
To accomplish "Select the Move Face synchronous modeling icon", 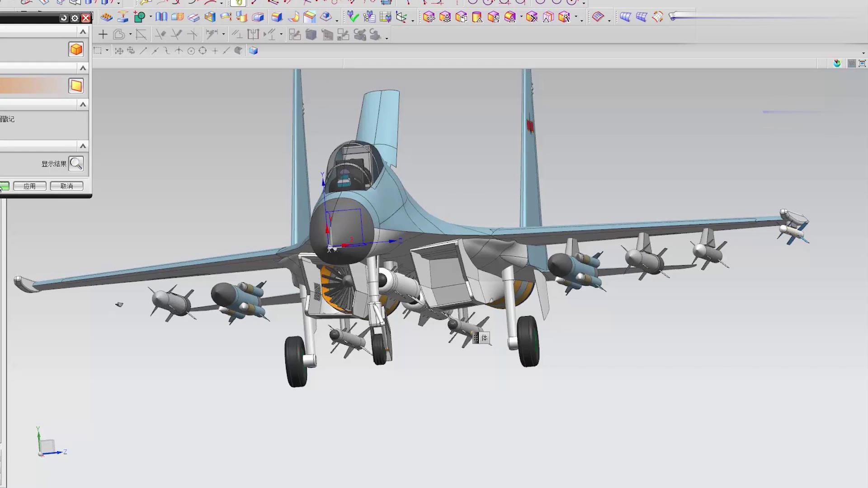I will pyautogui.click(x=429, y=18).
